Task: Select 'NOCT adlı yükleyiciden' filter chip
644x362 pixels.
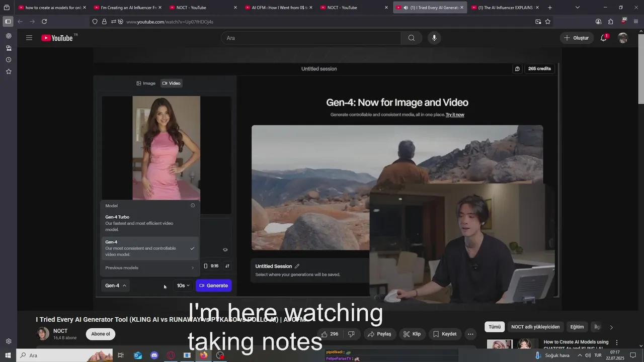Action: 535,327
